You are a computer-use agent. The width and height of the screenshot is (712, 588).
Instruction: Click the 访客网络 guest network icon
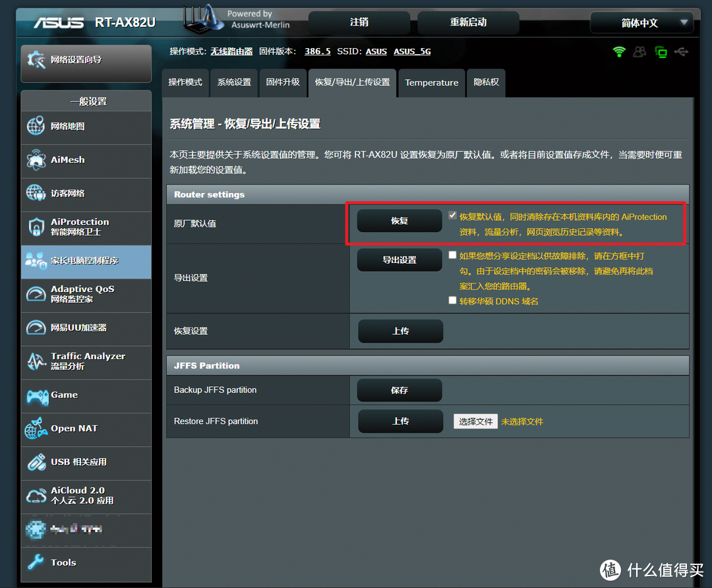(x=36, y=193)
